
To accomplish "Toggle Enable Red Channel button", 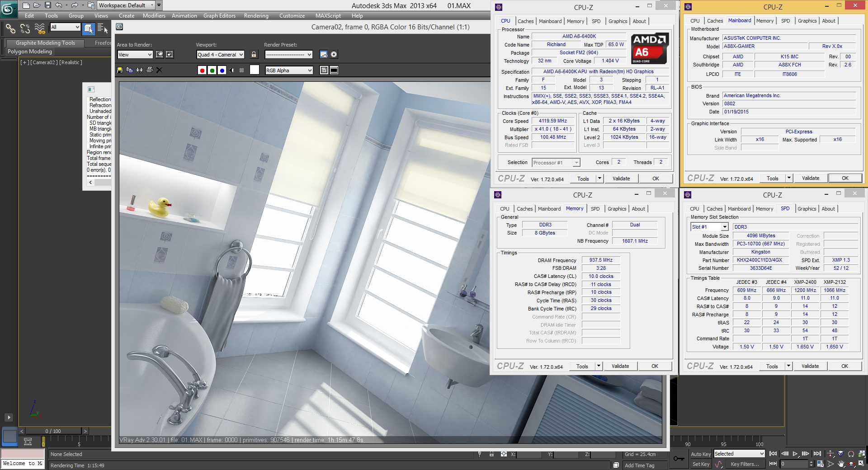I will 202,70.
